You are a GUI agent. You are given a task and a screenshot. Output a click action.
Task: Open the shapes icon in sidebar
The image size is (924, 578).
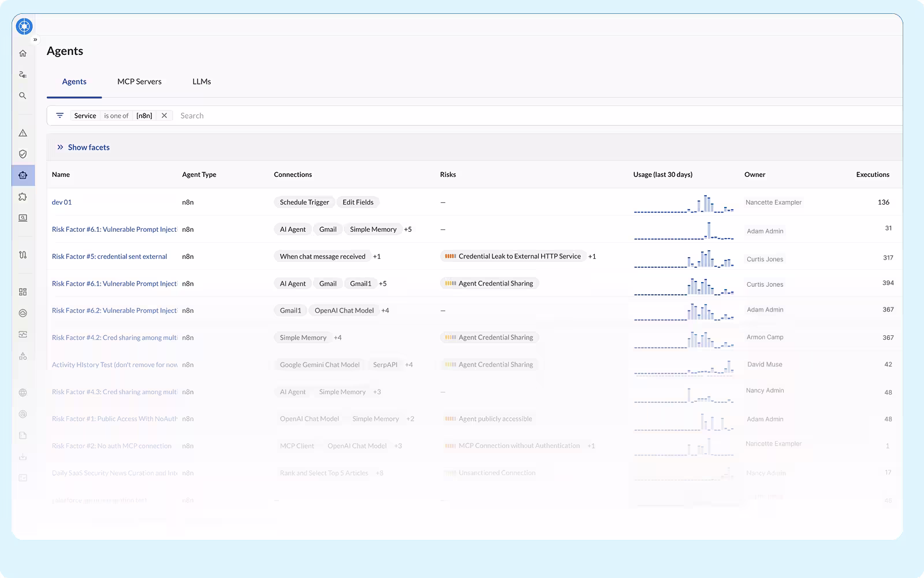coord(23,356)
